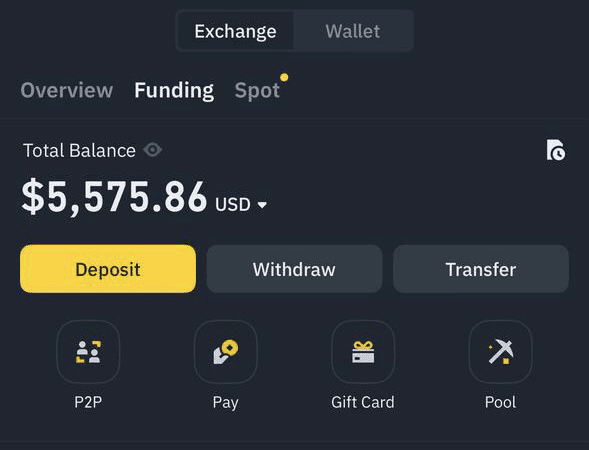589x450 pixels.
Task: Open the P2P trading icon
Action: click(88, 352)
